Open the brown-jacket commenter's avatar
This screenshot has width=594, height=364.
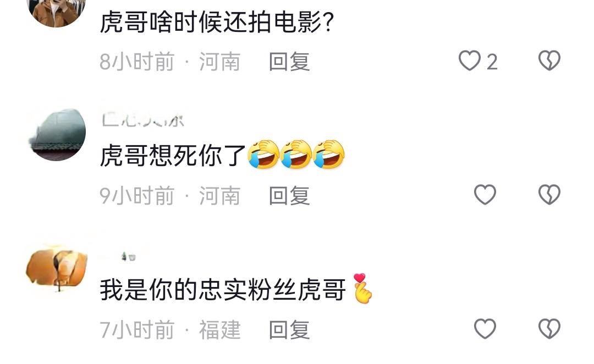pos(57,12)
